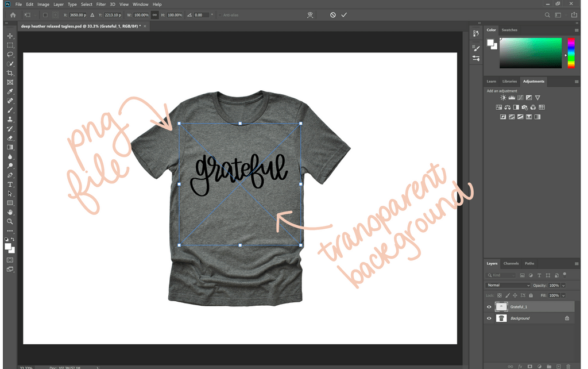Add a Brightness/Contrast adjustment
The height and width of the screenshot is (369, 588).
point(503,97)
